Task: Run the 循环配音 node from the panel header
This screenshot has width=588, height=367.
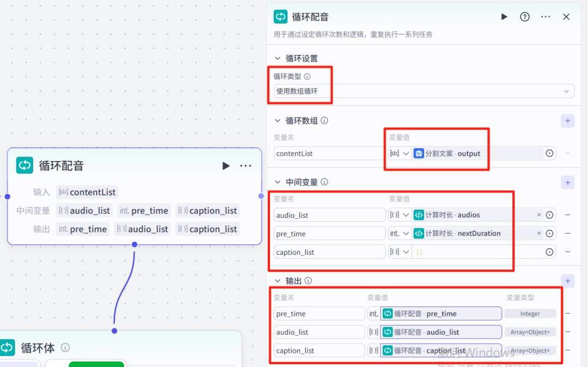Action: [x=504, y=17]
